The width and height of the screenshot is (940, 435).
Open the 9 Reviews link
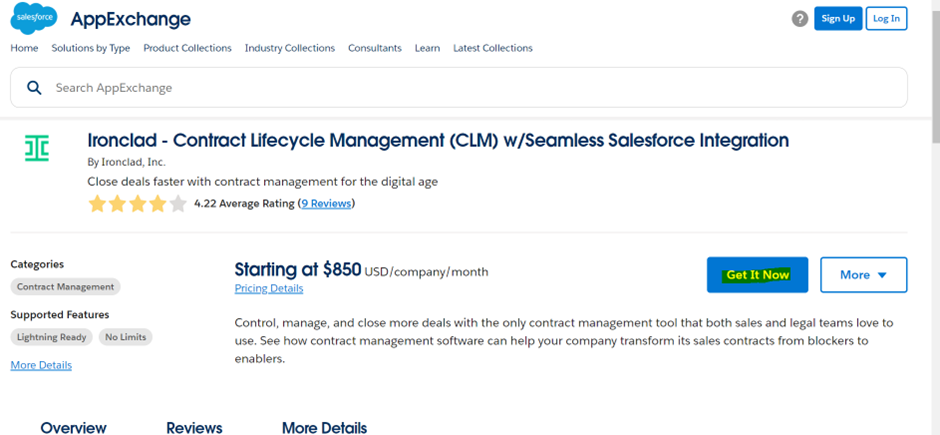click(326, 204)
